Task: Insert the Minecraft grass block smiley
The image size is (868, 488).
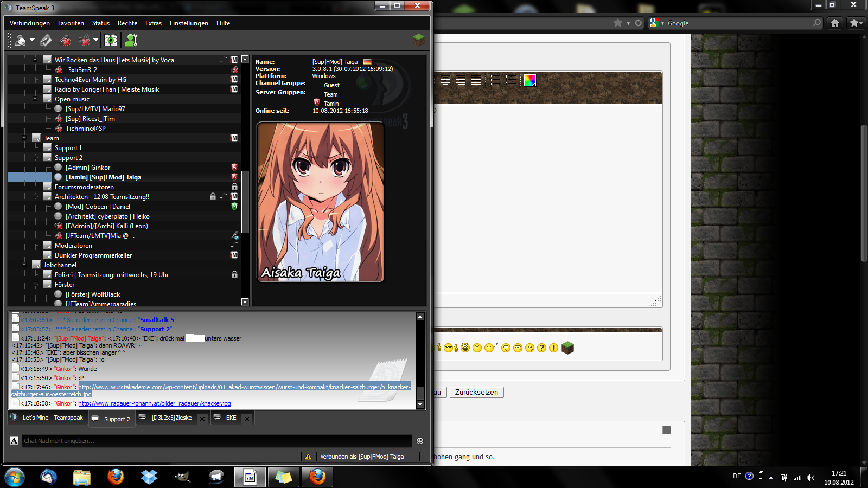Action: click(567, 348)
